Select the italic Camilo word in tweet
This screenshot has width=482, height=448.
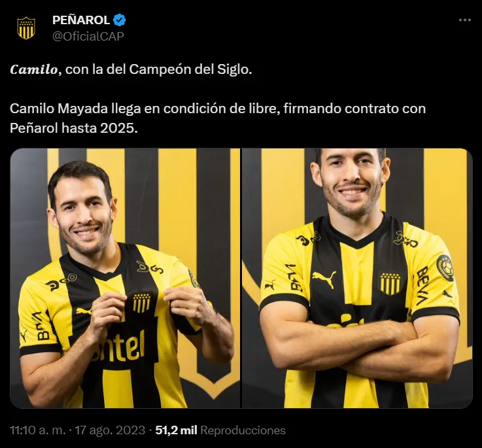click(34, 69)
